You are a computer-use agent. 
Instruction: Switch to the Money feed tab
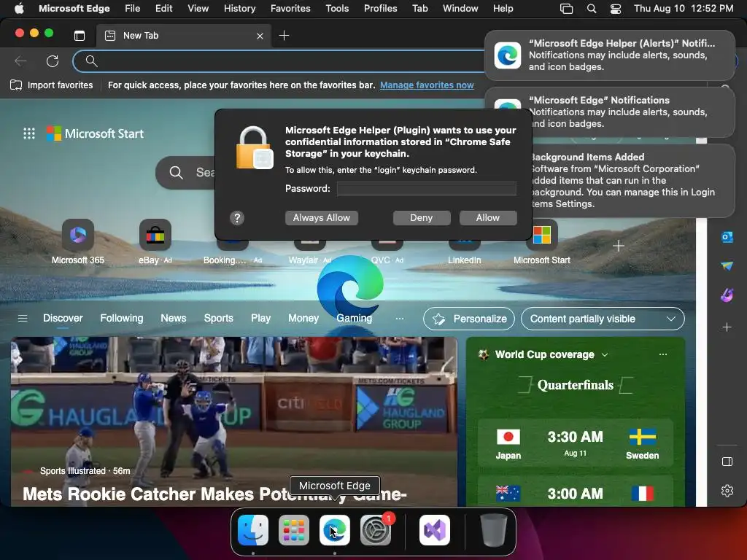click(x=303, y=318)
